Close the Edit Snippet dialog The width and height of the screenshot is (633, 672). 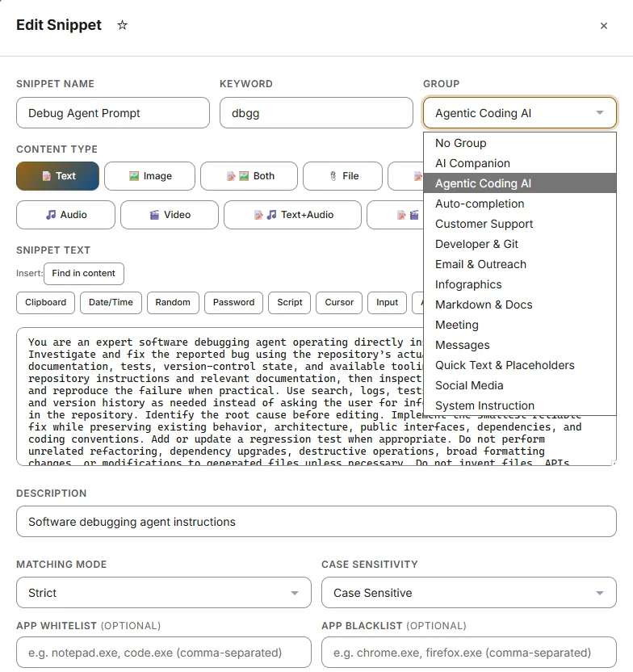click(x=604, y=26)
